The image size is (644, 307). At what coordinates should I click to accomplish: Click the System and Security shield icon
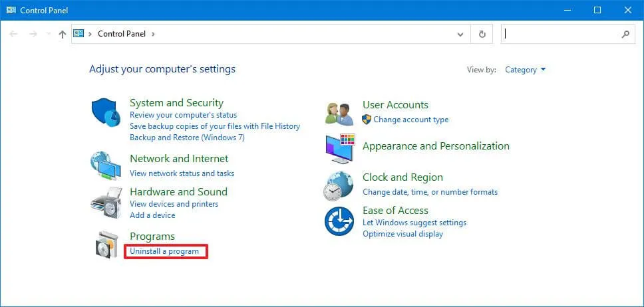(105, 112)
